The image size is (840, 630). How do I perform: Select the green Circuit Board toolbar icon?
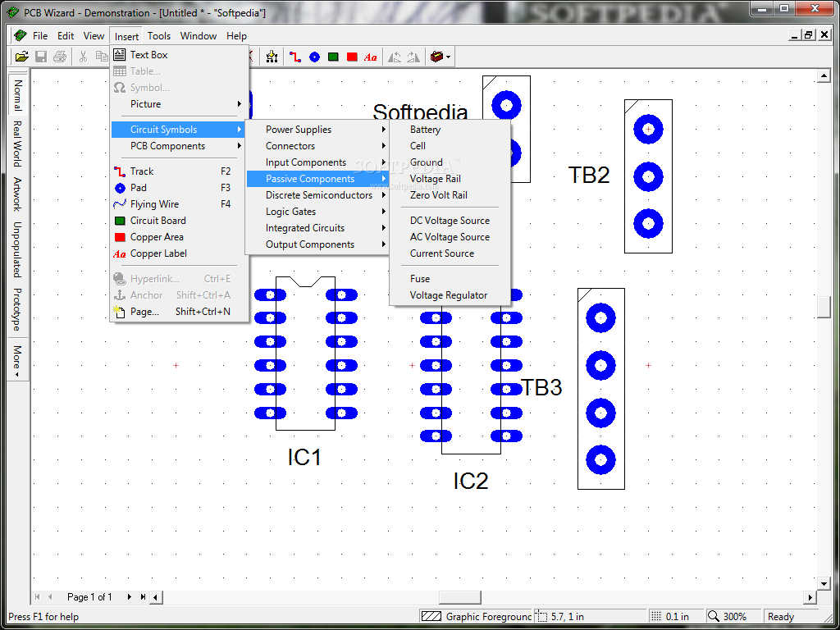coord(333,57)
